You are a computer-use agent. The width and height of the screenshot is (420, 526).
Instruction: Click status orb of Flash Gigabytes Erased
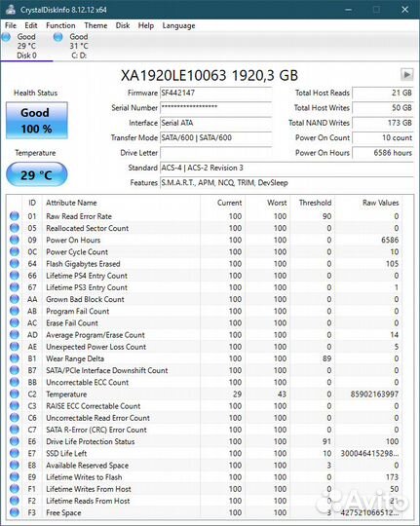coord(15,264)
